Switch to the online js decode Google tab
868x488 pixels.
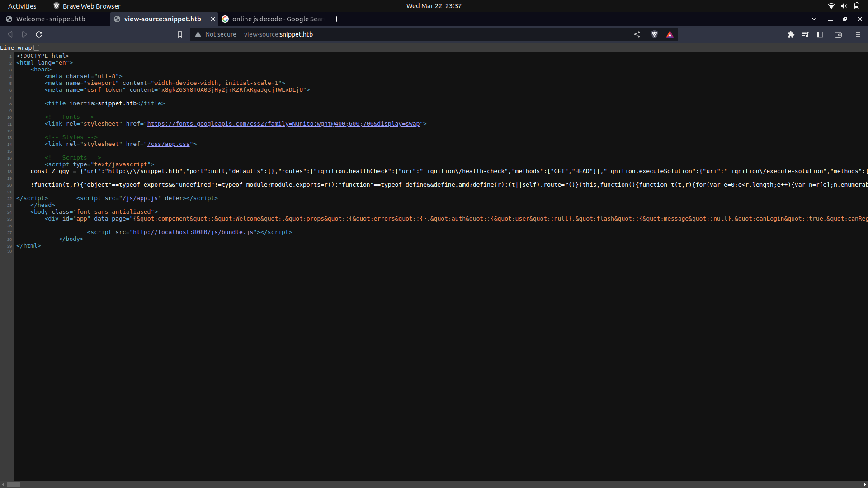(x=271, y=19)
